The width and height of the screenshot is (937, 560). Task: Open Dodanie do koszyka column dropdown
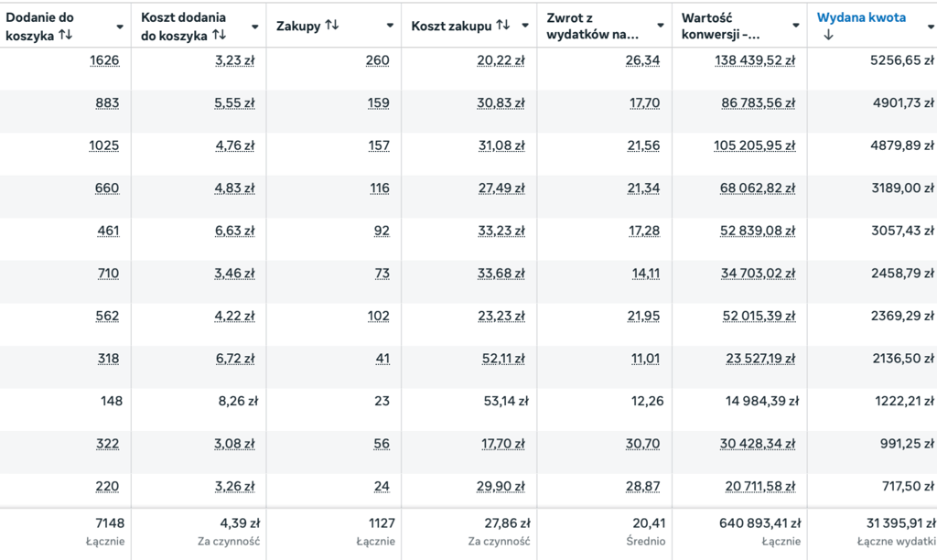(x=120, y=27)
